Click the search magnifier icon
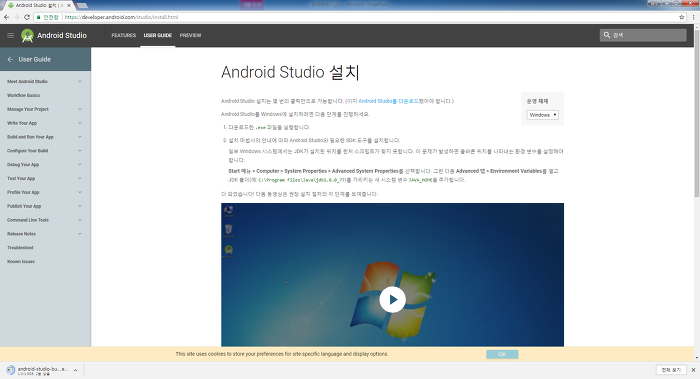The image size is (700, 379). 607,35
